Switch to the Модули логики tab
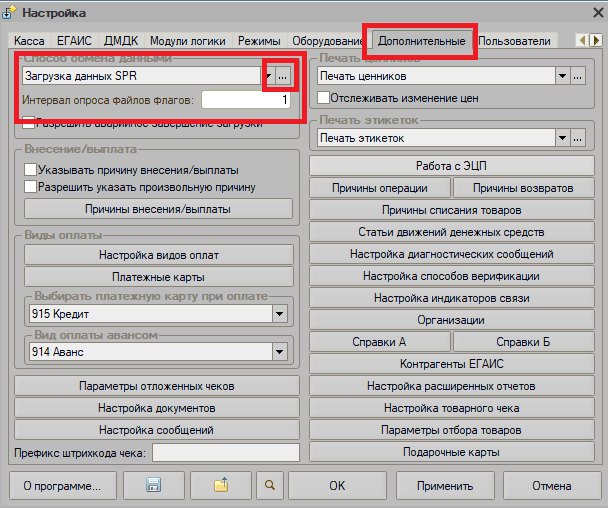Image resolution: width=608 pixels, height=508 pixels. [x=188, y=41]
